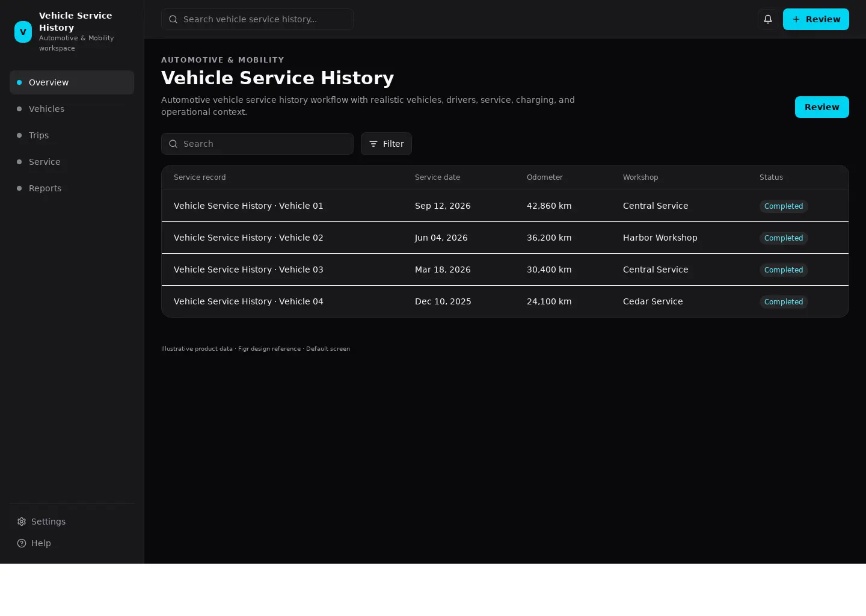This screenshot has height=616, width=866.
Task: Open the Overview sidebar item
Action: [72, 82]
